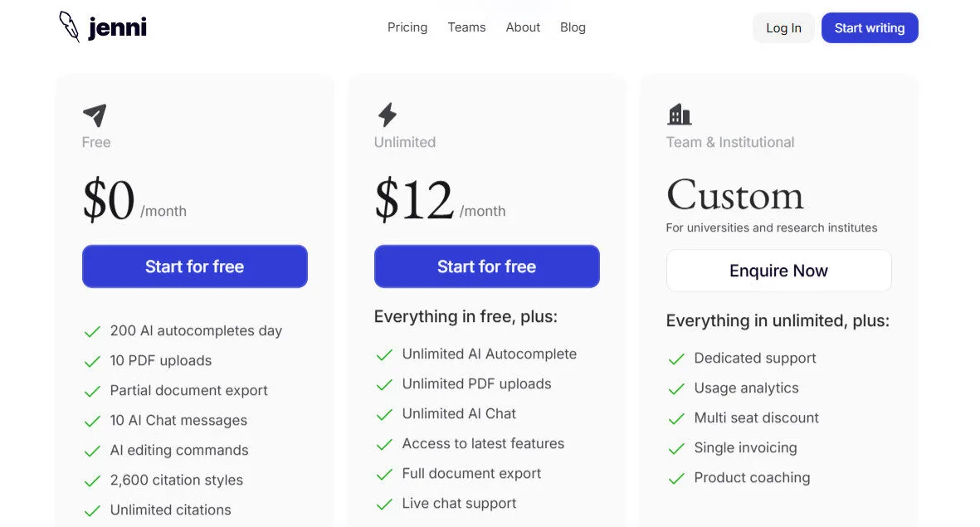Click Start for free on the Unlimited plan
Viewport: 980px width, 527px height.
pos(486,266)
